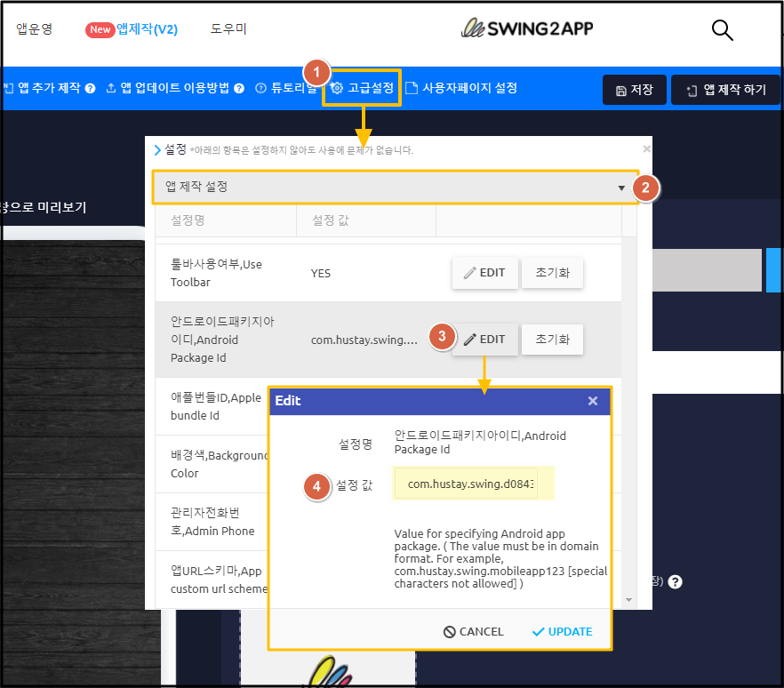Edit the Android Package Id setting
This screenshot has width=784, height=688.
(484, 340)
